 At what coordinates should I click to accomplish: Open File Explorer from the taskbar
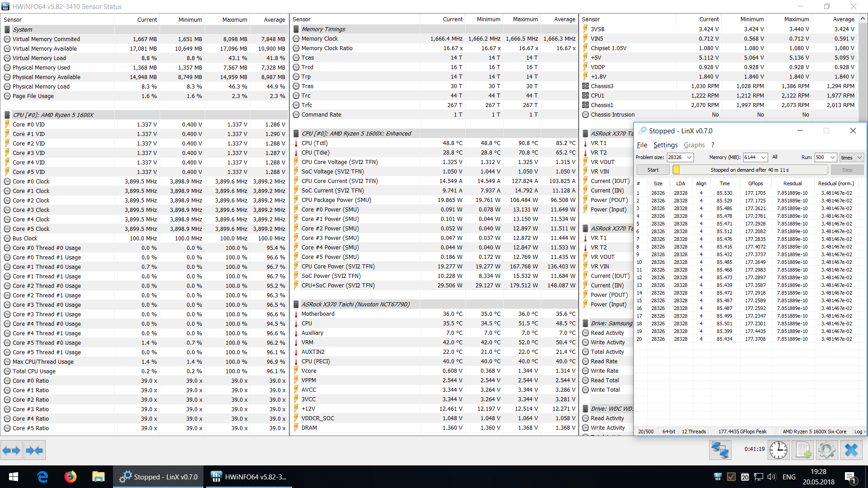point(98,477)
